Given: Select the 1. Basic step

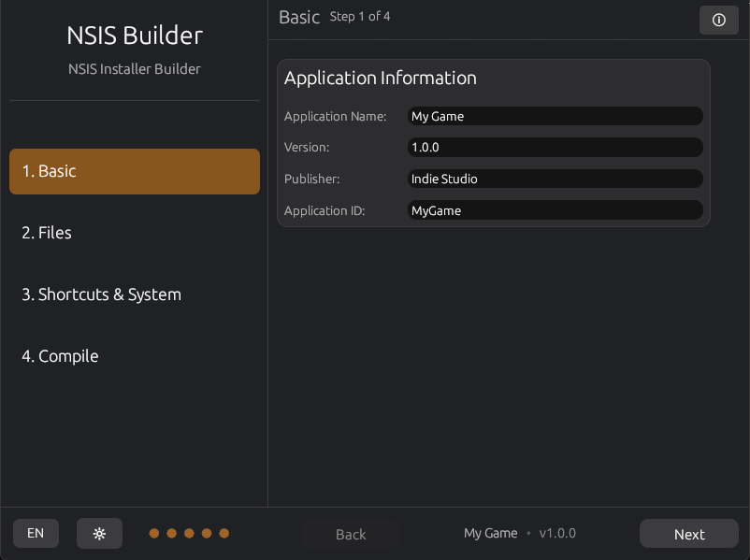Looking at the screenshot, I should 135,171.
